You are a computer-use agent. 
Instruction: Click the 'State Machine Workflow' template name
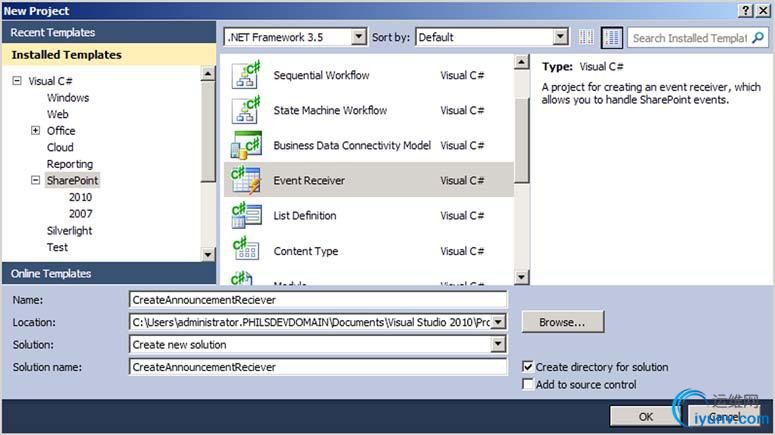point(330,110)
